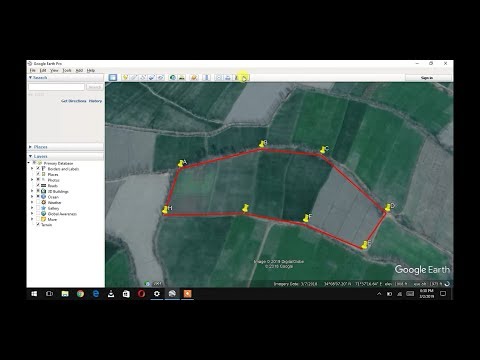Expand the More layer tree
This screenshot has height=360, width=480.
coord(32,219)
